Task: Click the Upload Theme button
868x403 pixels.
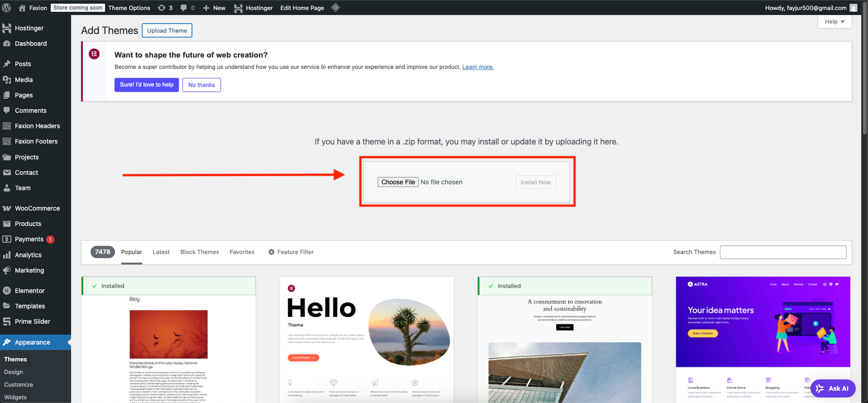Action: tap(167, 30)
